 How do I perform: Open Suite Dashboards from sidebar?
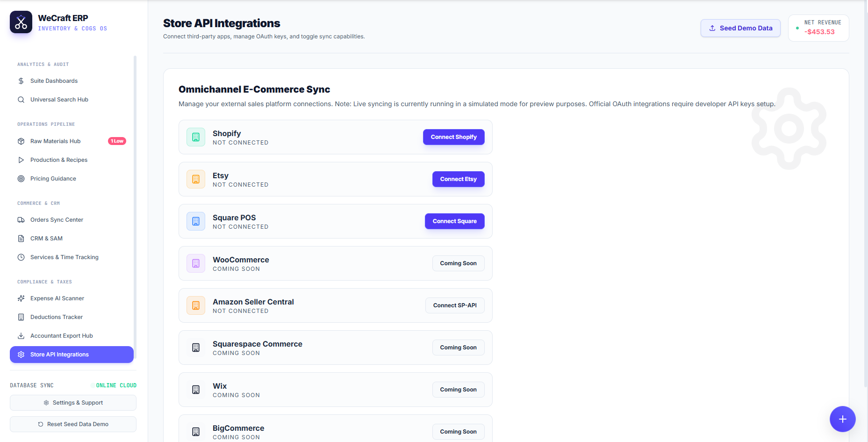[x=72, y=81]
